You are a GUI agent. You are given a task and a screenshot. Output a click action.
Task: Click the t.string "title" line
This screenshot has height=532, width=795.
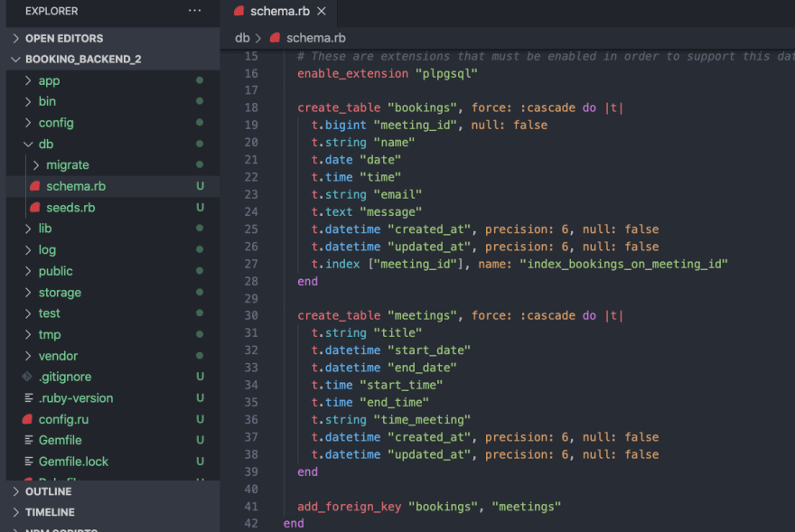(x=367, y=332)
